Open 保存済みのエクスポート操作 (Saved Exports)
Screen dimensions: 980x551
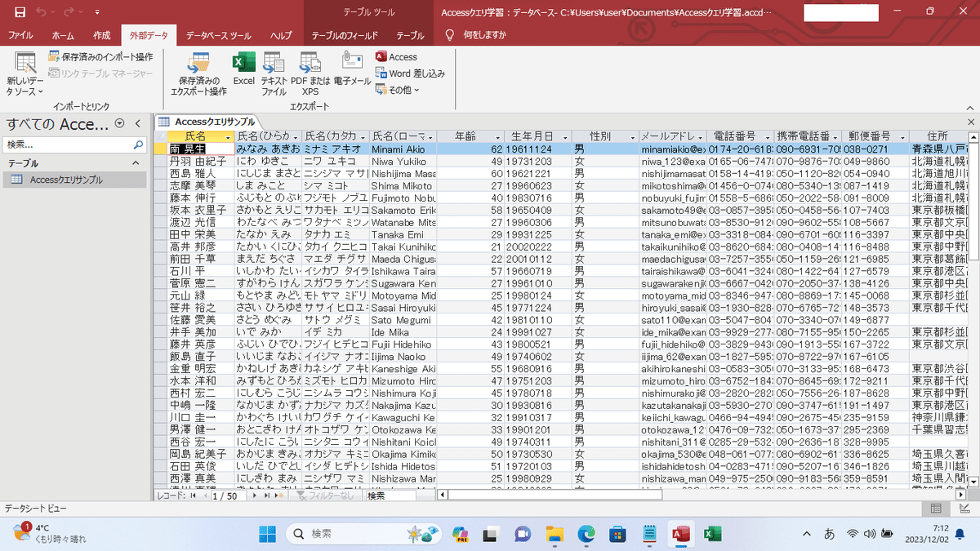coord(198,73)
